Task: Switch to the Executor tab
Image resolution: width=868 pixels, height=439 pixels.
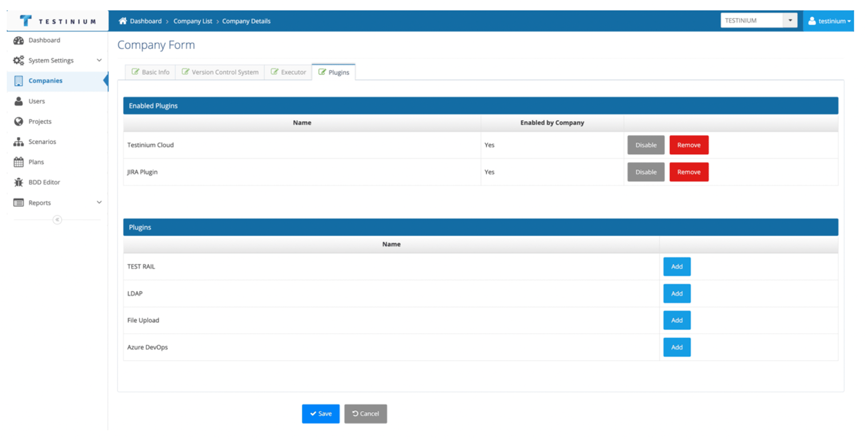Action: click(288, 73)
